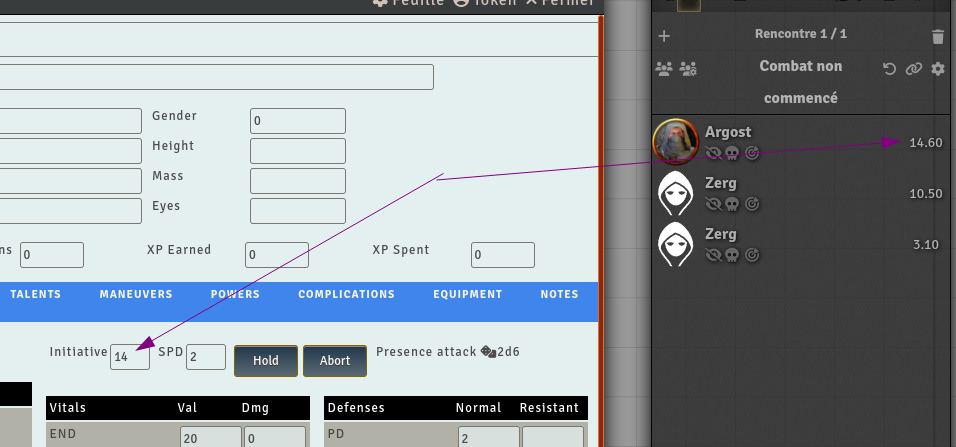956x447 pixels.
Task: Open the Equipment tab
Action: coord(467,294)
